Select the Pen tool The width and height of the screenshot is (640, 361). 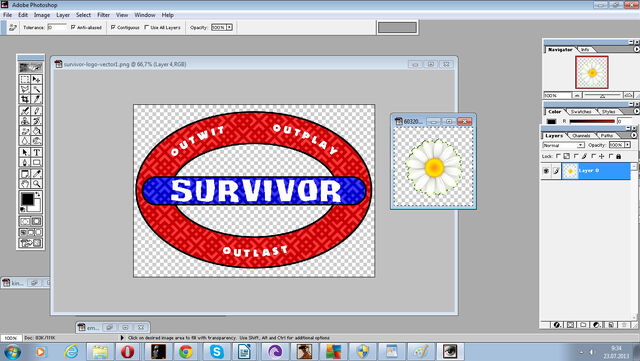tap(25, 163)
